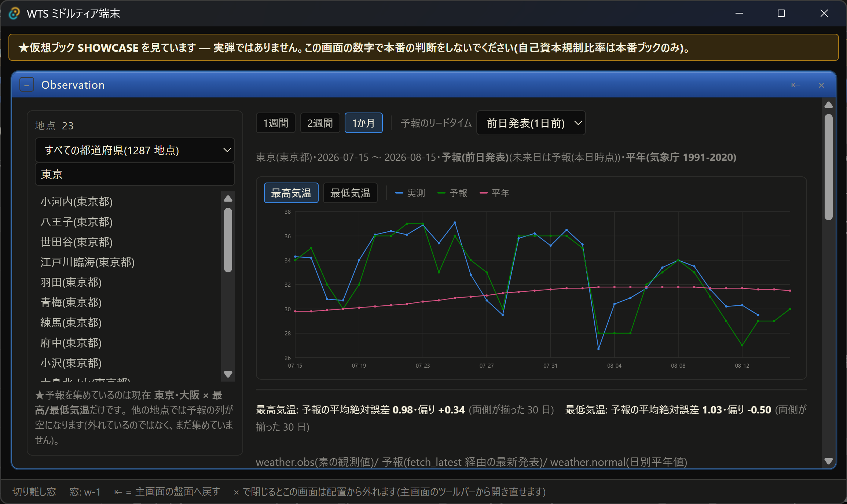This screenshot has width=847, height=504.
Task: Click the Observation panel scrollbar thumb
Action: pyautogui.click(x=829, y=167)
